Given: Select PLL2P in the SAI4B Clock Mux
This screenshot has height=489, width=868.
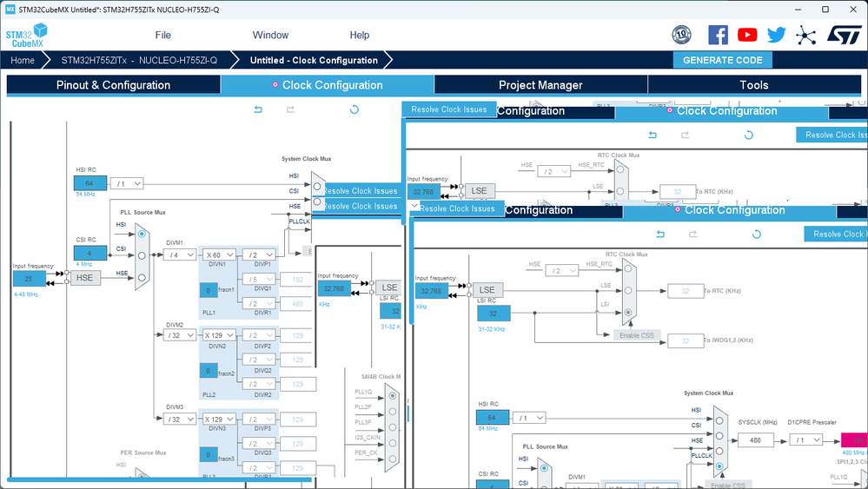Looking at the screenshot, I should [x=393, y=412].
